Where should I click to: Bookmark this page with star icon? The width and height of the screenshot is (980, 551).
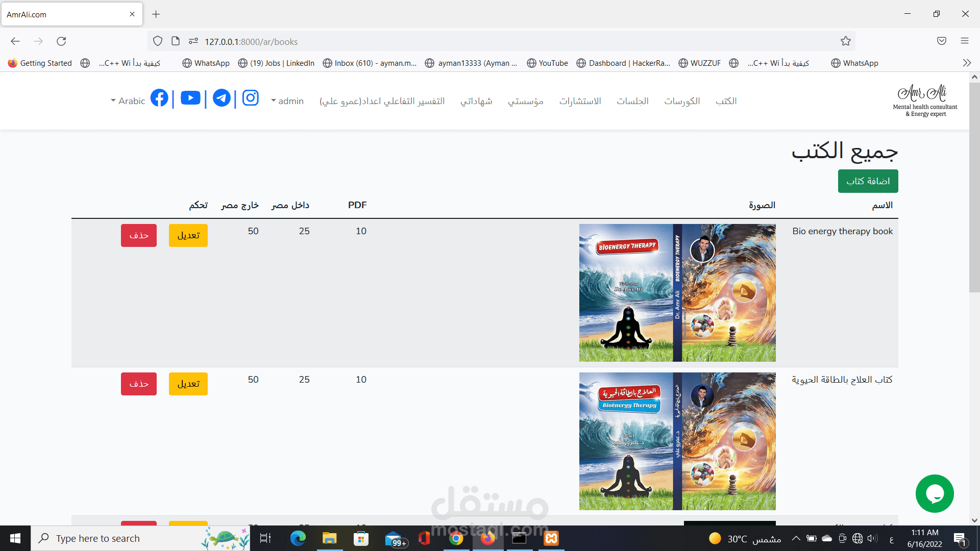coord(846,41)
